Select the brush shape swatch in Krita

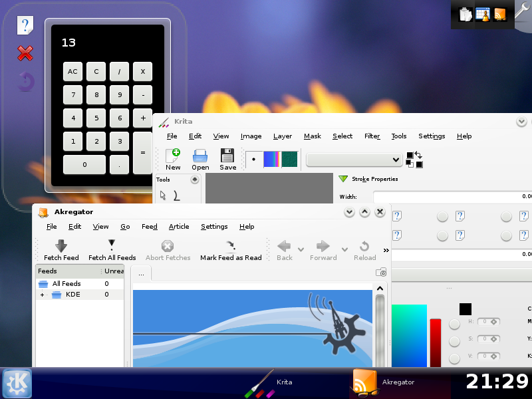click(253, 159)
